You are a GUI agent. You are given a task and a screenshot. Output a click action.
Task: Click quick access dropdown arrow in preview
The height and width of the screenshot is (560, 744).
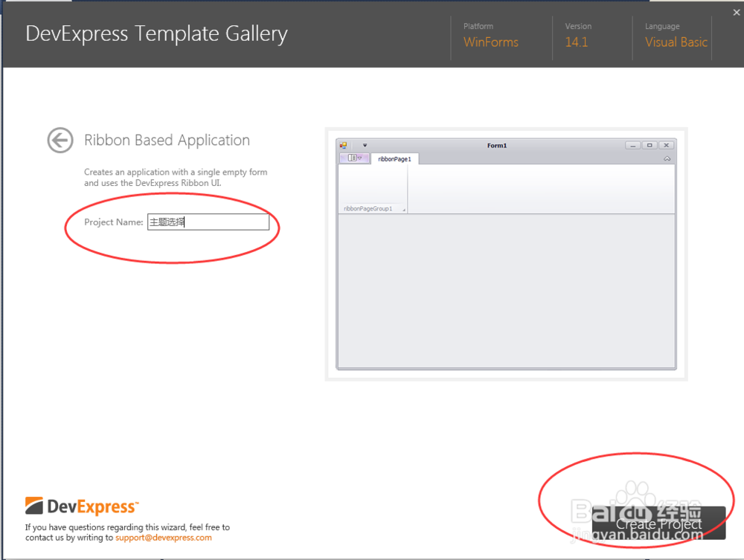tap(365, 146)
